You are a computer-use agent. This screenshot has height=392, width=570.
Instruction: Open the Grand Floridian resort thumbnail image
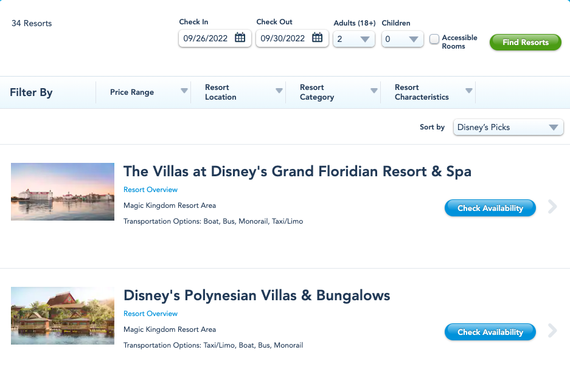pos(63,191)
